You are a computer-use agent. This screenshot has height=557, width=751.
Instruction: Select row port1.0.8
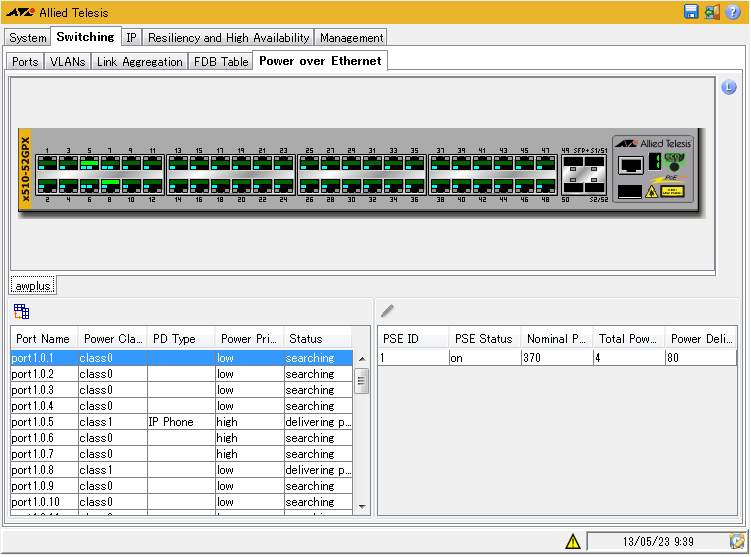182,470
